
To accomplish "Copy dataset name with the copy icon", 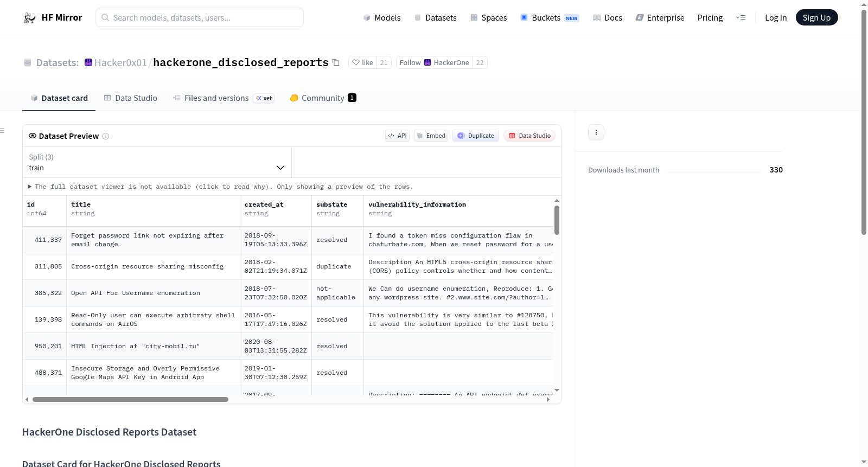I will pos(336,62).
